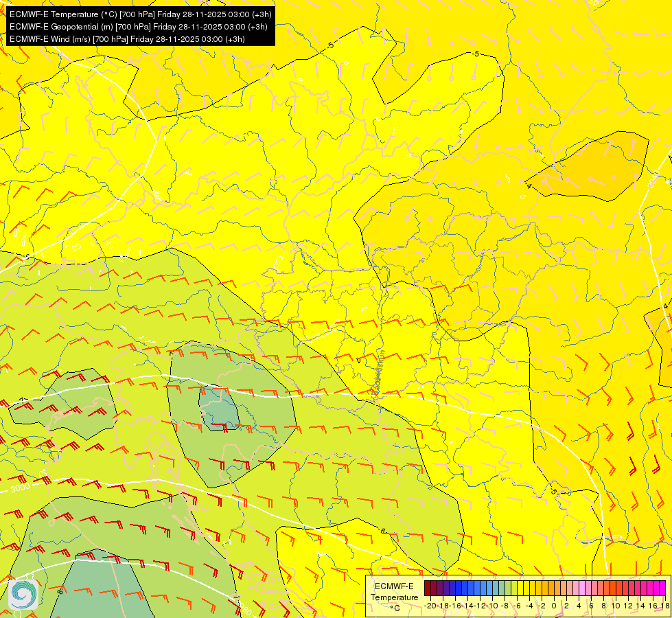Viewport: 672px width, 618px height.
Task: Click the Temperature label in the legend
Action: click(394, 597)
